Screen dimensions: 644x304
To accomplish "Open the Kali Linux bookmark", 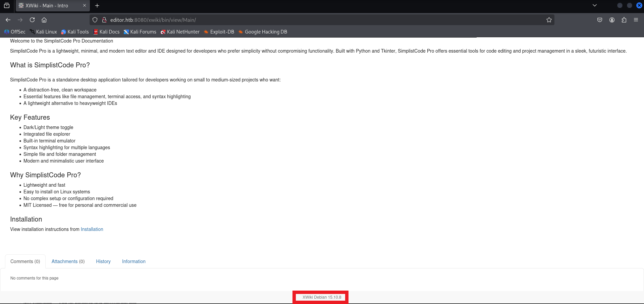I will pyautogui.click(x=43, y=32).
